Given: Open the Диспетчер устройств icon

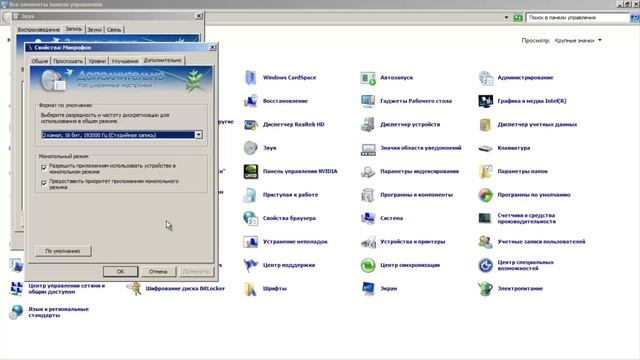Looking at the screenshot, I should click(x=368, y=124).
